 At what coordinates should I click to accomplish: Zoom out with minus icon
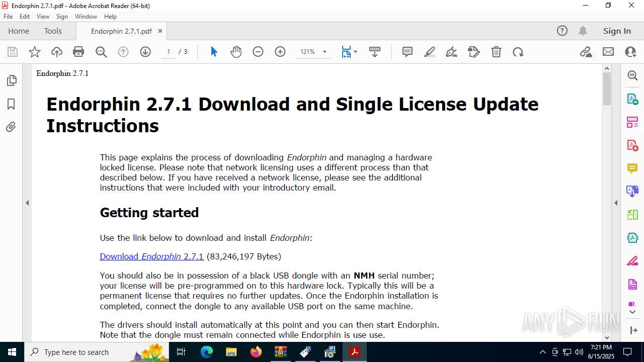258,52
